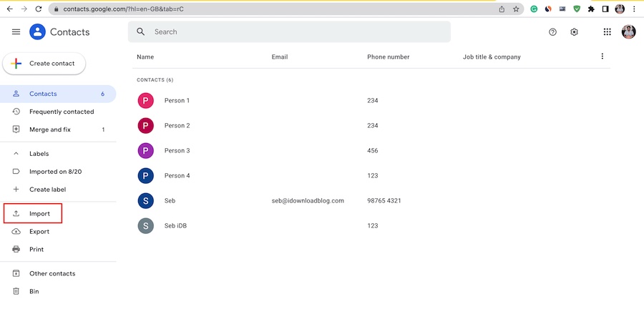Open the Settings gear icon
Viewport: 644px width, 309px height.
click(574, 32)
